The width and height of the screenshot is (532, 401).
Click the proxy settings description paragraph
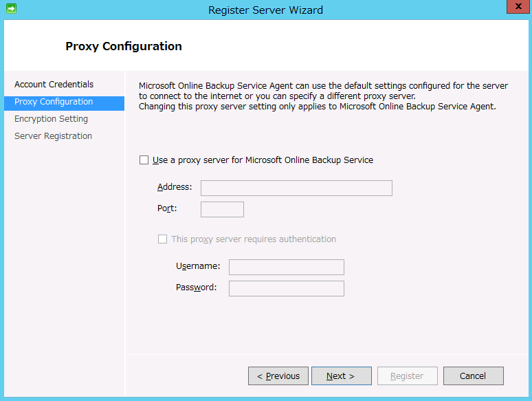tap(323, 96)
